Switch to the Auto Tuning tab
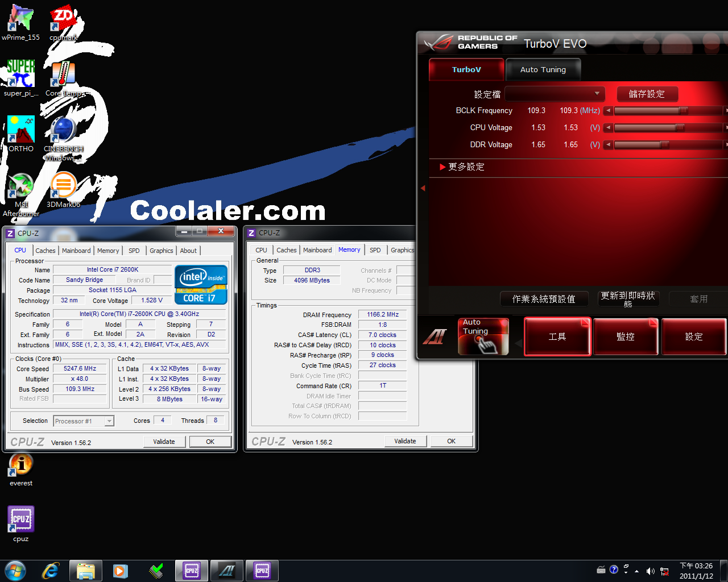 (543, 69)
